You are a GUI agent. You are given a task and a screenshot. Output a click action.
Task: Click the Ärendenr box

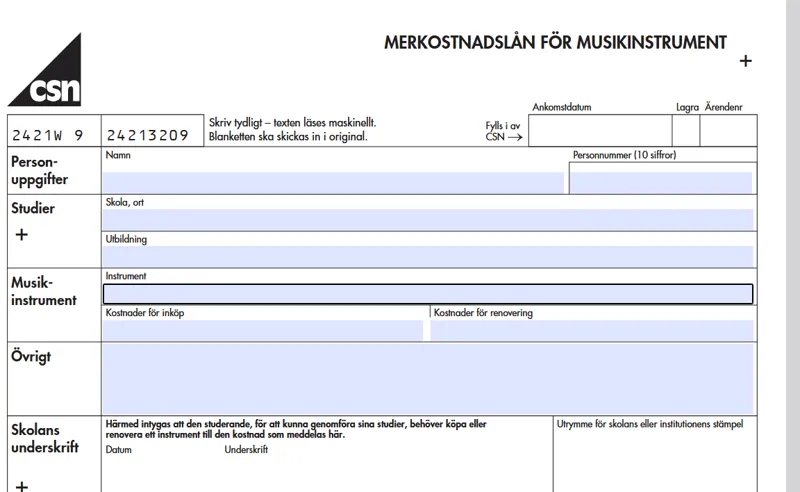pos(727,131)
